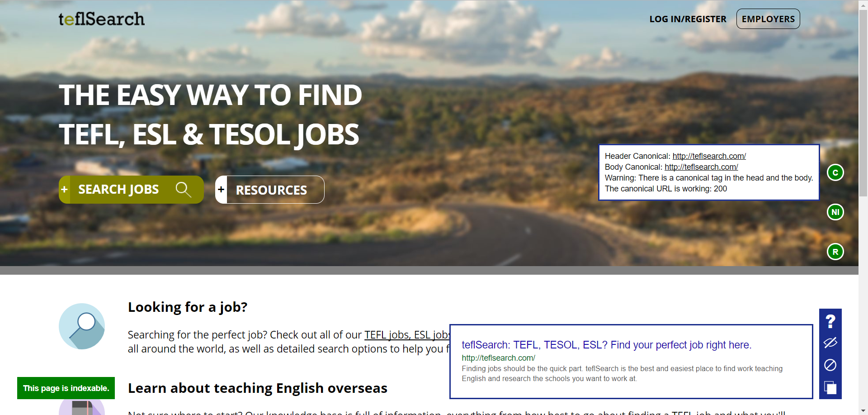Click the 'This page is indexable.' badge
The height and width of the screenshot is (415, 868).
click(66, 388)
